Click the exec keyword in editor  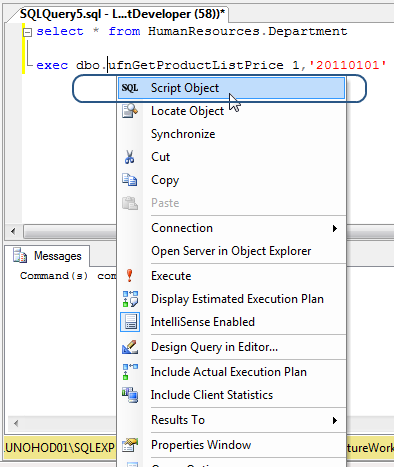click(52, 65)
